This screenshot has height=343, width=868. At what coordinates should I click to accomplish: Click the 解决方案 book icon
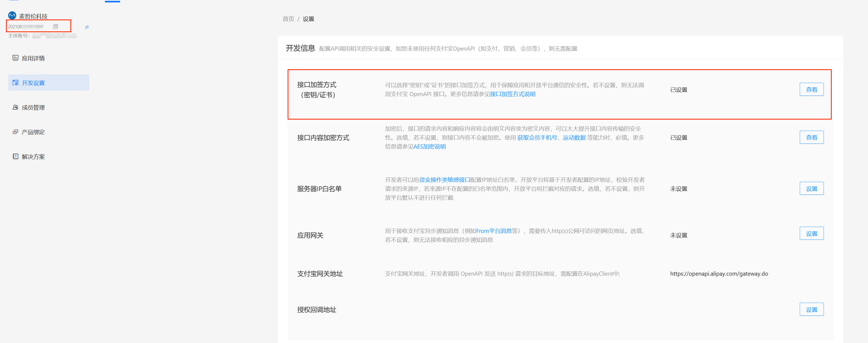tap(15, 156)
